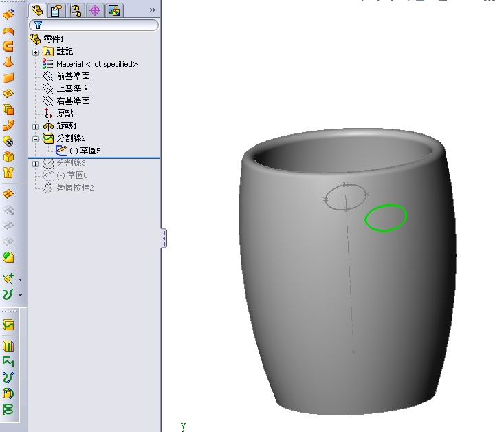Select the Helix and Spiral tool
The height and width of the screenshot is (432, 504).
pyautogui.click(x=8, y=409)
